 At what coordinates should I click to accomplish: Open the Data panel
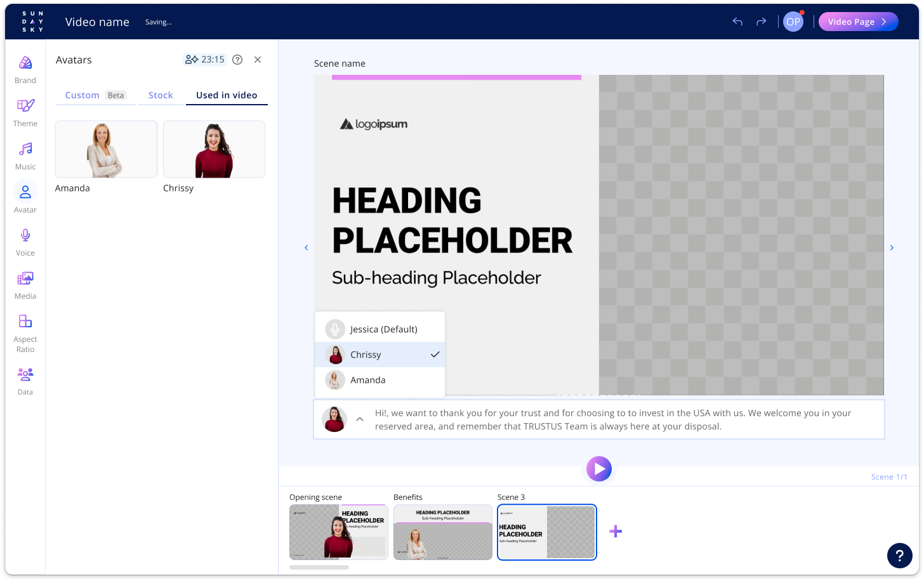pyautogui.click(x=25, y=381)
